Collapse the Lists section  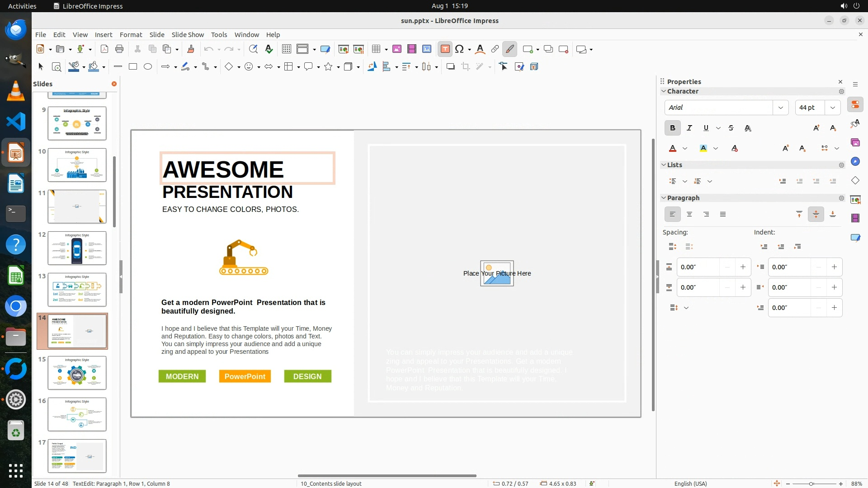point(664,165)
